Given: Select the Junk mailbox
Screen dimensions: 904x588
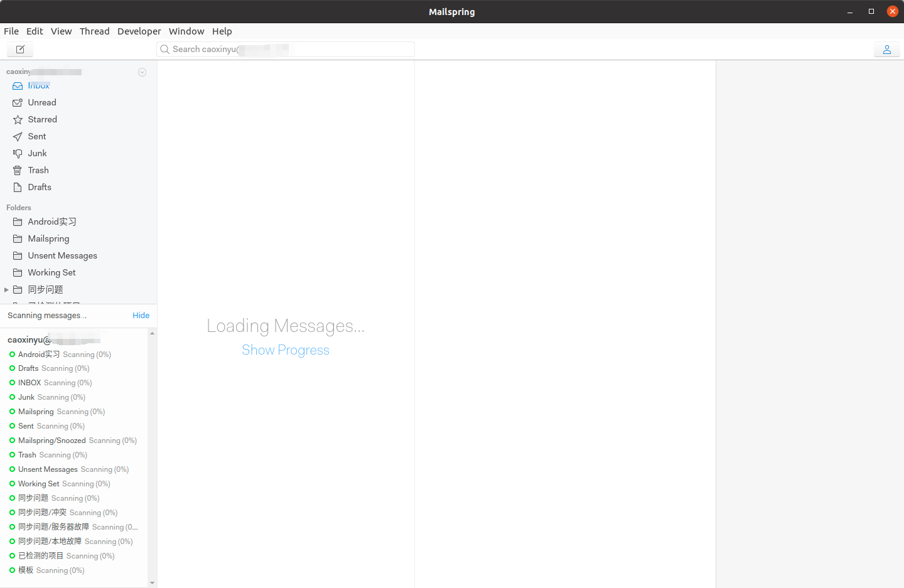Looking at the screenshot, I should [38, 153].
